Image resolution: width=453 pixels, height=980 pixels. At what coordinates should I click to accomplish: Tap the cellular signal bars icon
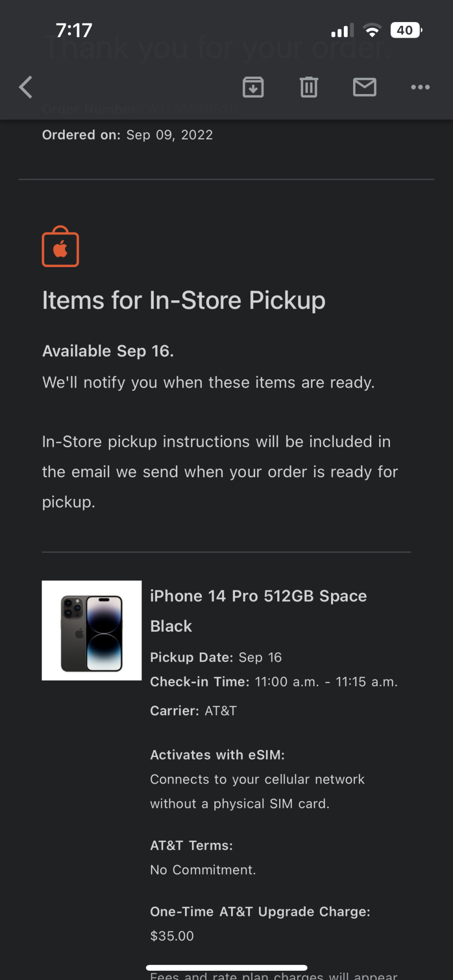click(x=342, y=31)
